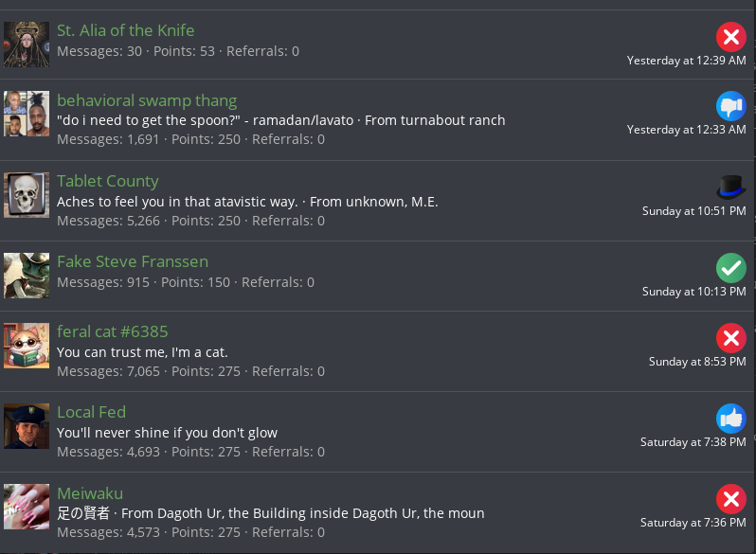Select the feral cat #6385 username
This screenshot has height=554, width=756.
112,331
